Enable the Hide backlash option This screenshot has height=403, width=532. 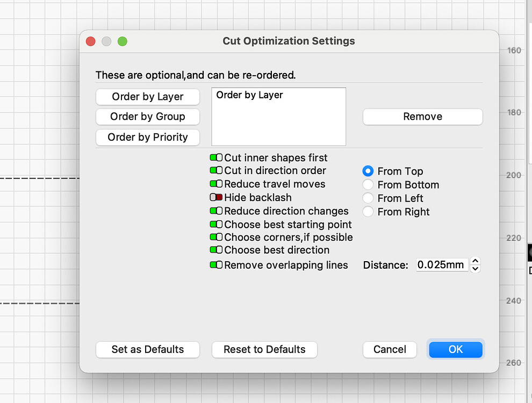(215, 197)
